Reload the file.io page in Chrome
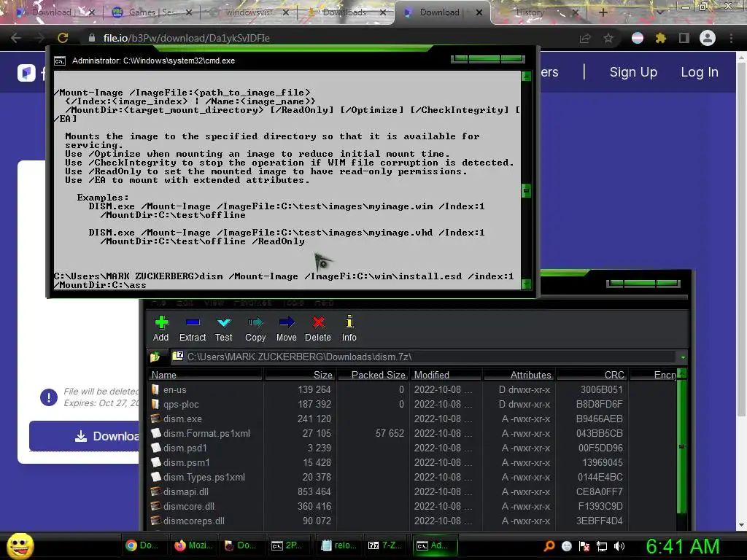This screenshot has height=560, width=747. (x=63, y=38)
